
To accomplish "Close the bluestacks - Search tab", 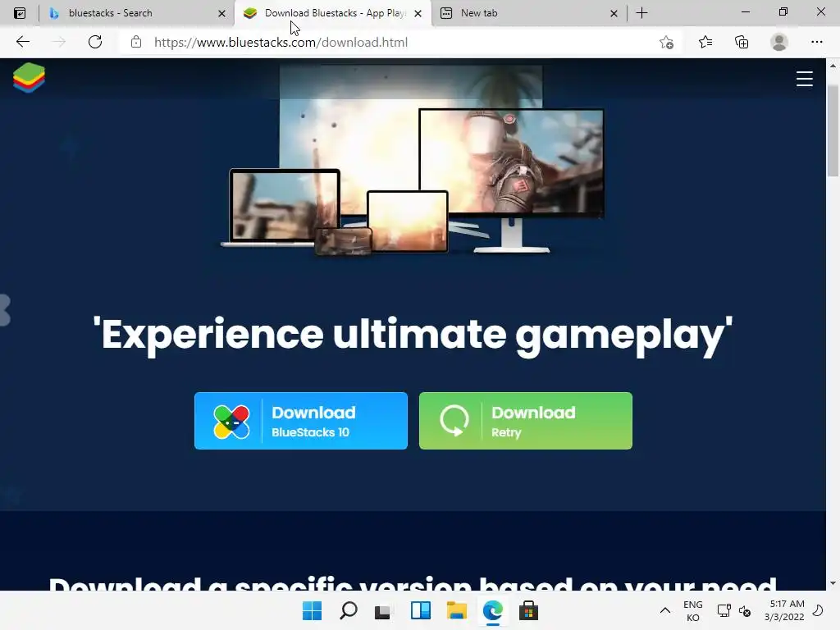I will pyautogui.click(x=221, y=13).
